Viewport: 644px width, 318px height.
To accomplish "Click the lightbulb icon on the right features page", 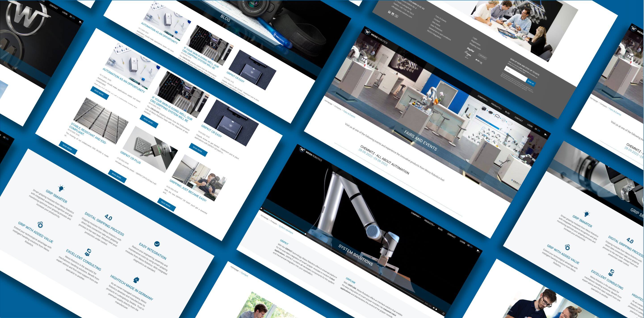I will click(587, 214).
